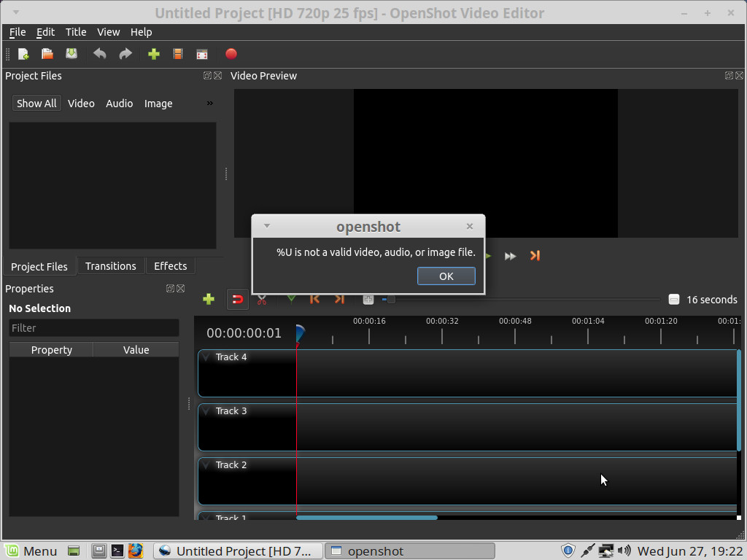Click the taskbar clock

pos(690,551)
